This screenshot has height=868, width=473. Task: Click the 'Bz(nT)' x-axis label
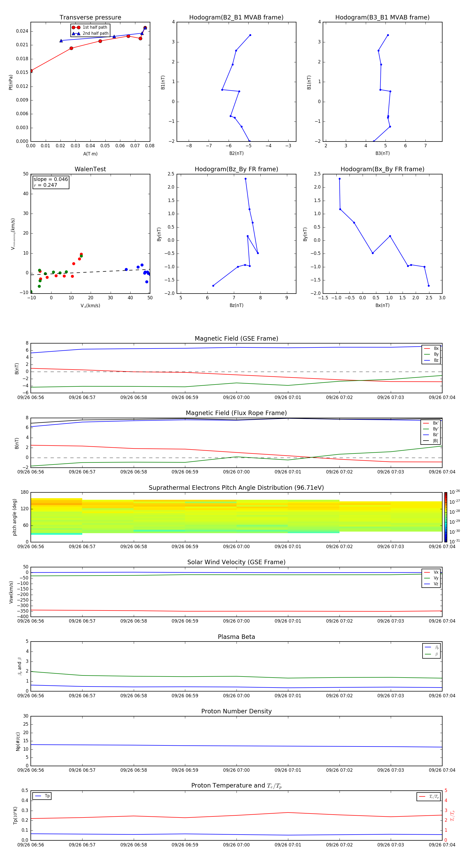coord(236,305)
